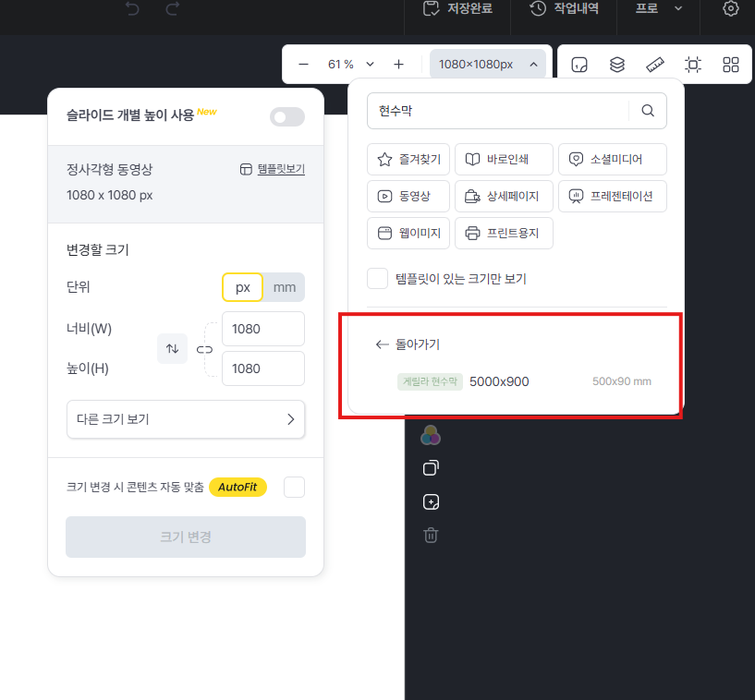The height and width of the screenshot is (700, 755).
Task: Select the mm unit option
Action: pyautogui.click(x=284, y=287)
